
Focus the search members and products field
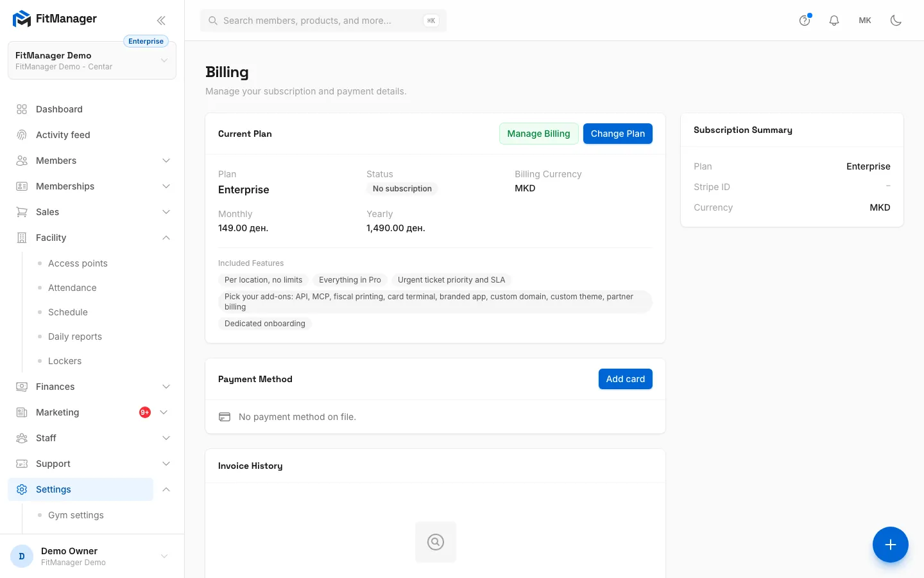point(323,21)
